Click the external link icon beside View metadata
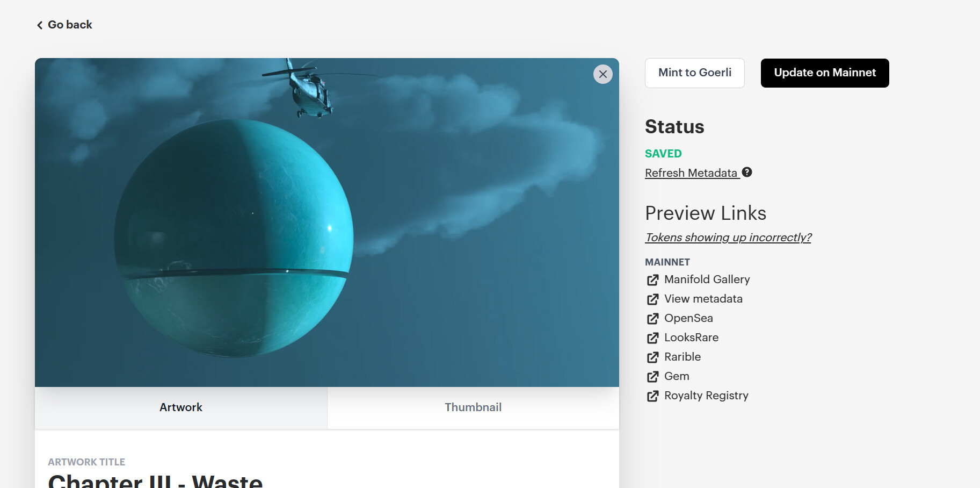This screenshot has width=980, height=488. coord(652,299)
